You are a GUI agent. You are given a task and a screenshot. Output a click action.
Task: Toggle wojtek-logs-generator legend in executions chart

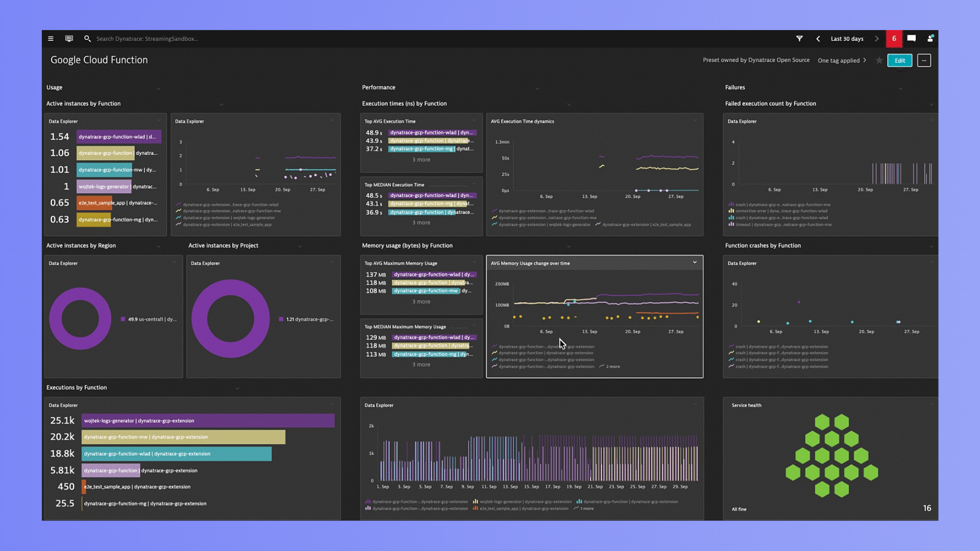click(522, 502)
